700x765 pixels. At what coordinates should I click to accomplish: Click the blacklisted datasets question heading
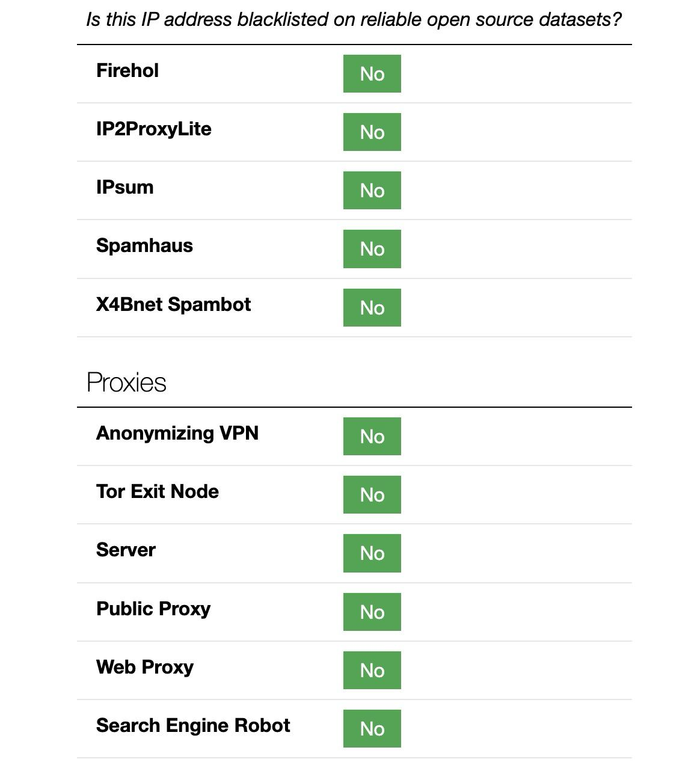(354, 20)
